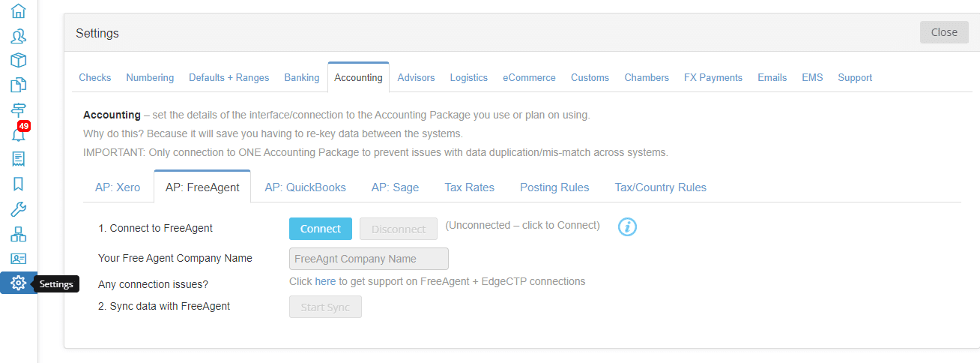Open the hierarchy blocks icon
Viewport: 980px width, 363px height.
pos(18,233)
